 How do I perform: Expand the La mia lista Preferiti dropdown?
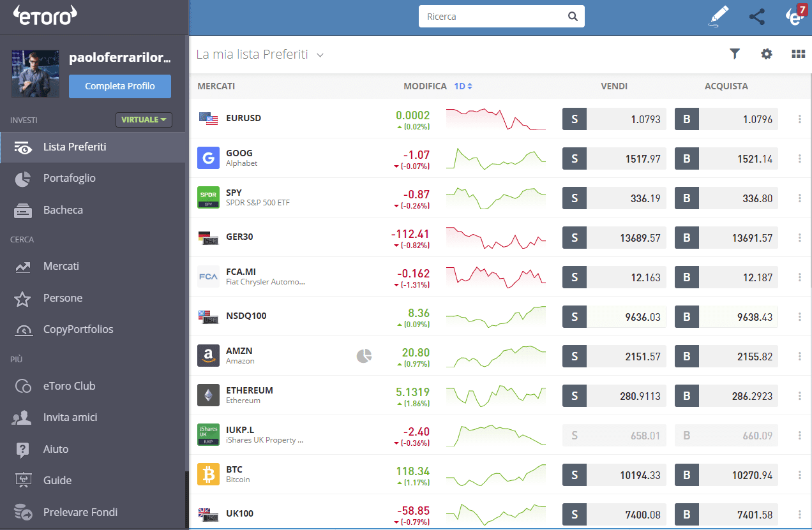tap(320, 55)
